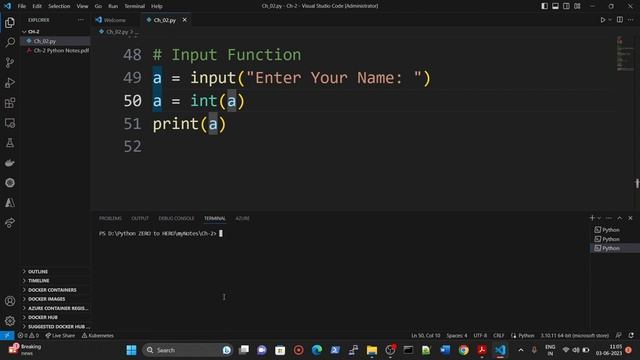
Task: Toggle primary side bar layout button
Action: pyautogui.click(x=544, y=6)
